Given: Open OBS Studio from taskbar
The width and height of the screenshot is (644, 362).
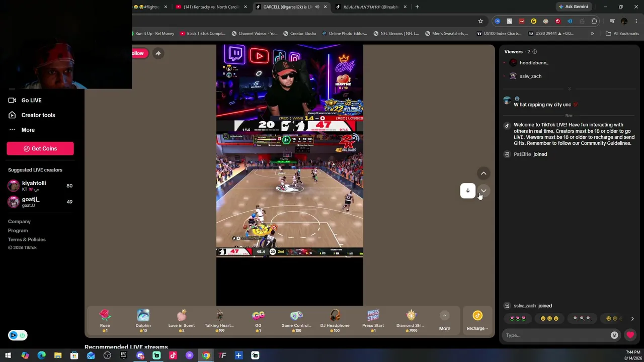Looking at the screenshot, I should click(107, 356).
